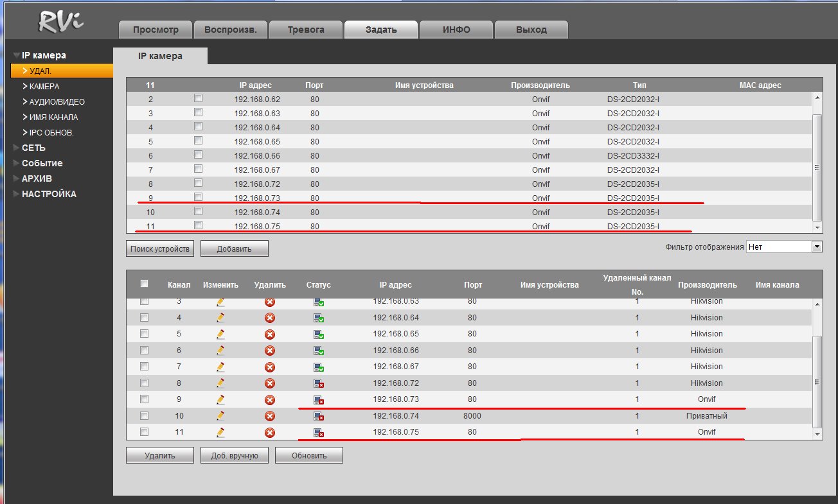The image size is (838, 504).
Task: Check found device 192.168.0.62 checkbox
Action: [198, 98]
